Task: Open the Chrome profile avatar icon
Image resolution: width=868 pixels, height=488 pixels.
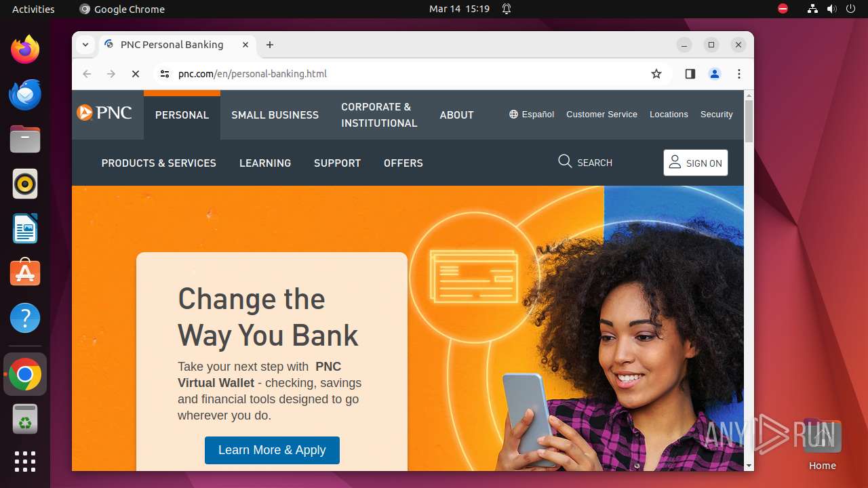Action: (715, 74)
